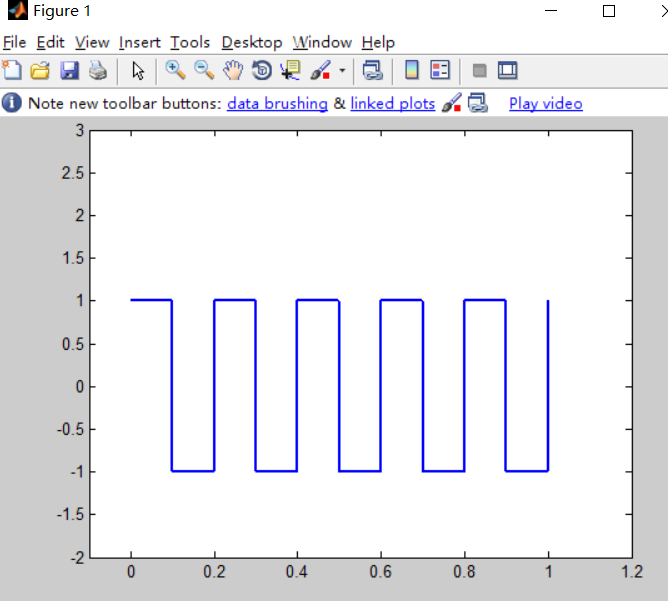The image size is (668, 601).
Task: Enable the Rotate 3D tool
Action: point(262,70)
